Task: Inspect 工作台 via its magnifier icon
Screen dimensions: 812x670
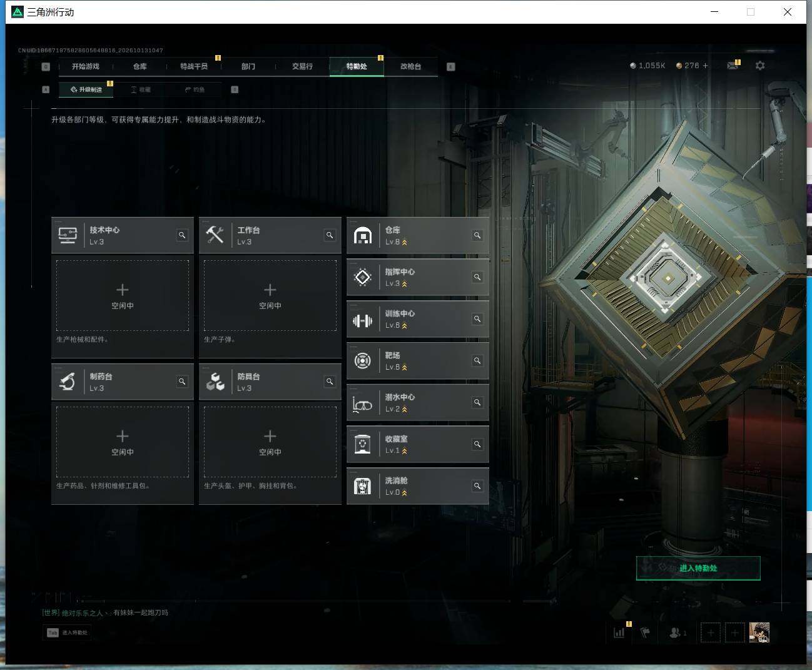Action: [330, 235]
